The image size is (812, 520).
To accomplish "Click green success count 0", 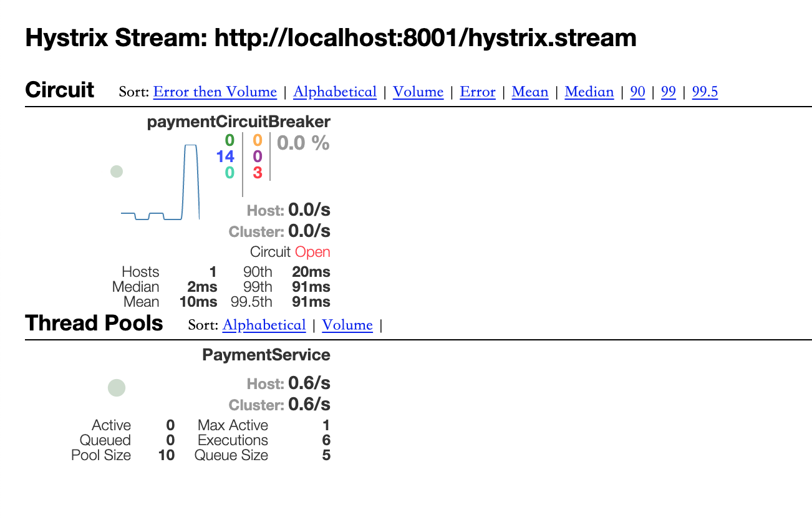I will [230, 140].
